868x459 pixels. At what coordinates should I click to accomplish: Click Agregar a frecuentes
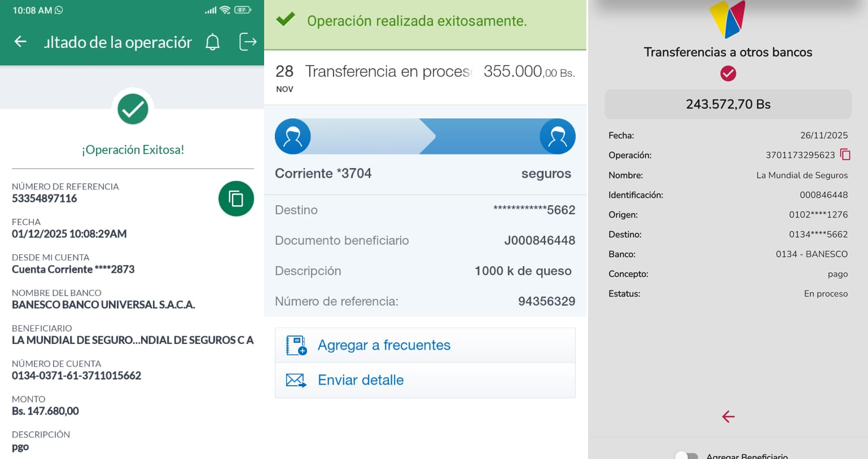[384, 345]
